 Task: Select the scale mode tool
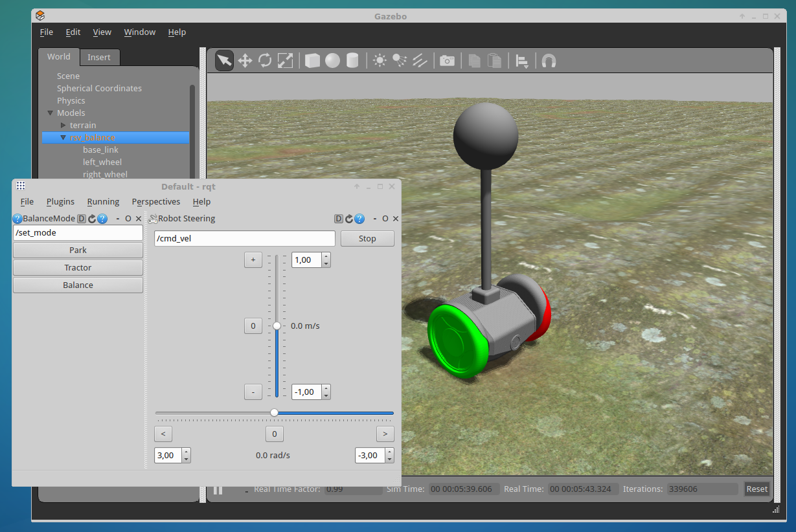click(285, 61)
